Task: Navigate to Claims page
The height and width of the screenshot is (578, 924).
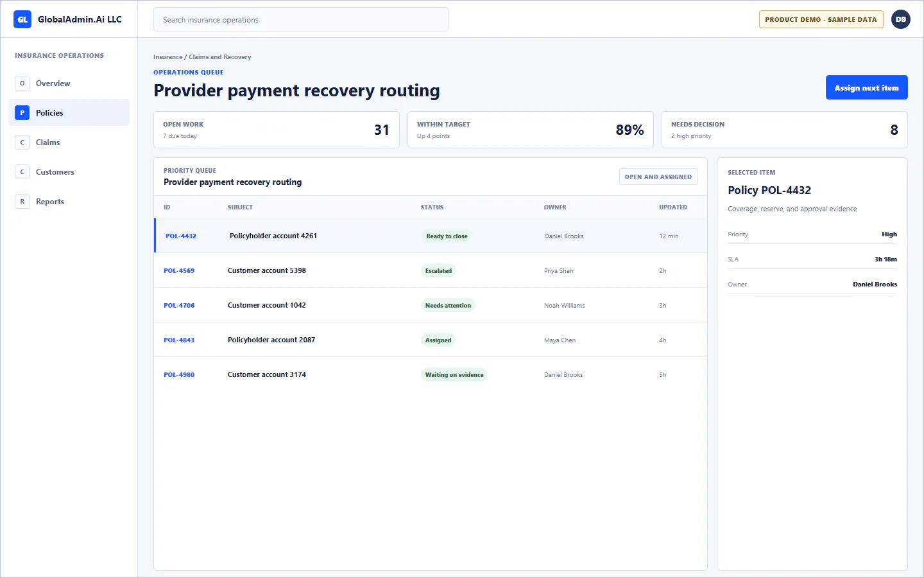Action: tap(69, 143)
